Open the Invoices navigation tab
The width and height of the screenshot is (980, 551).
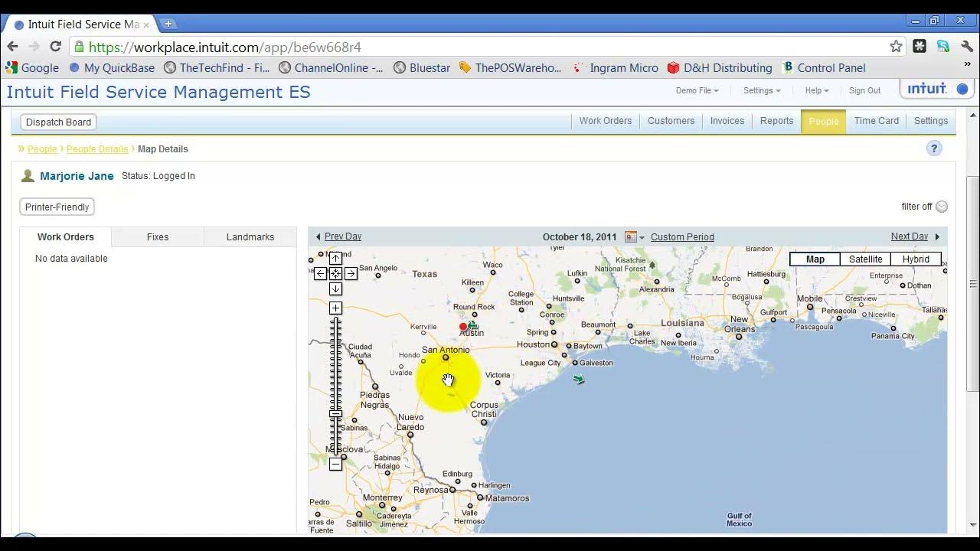727,121
